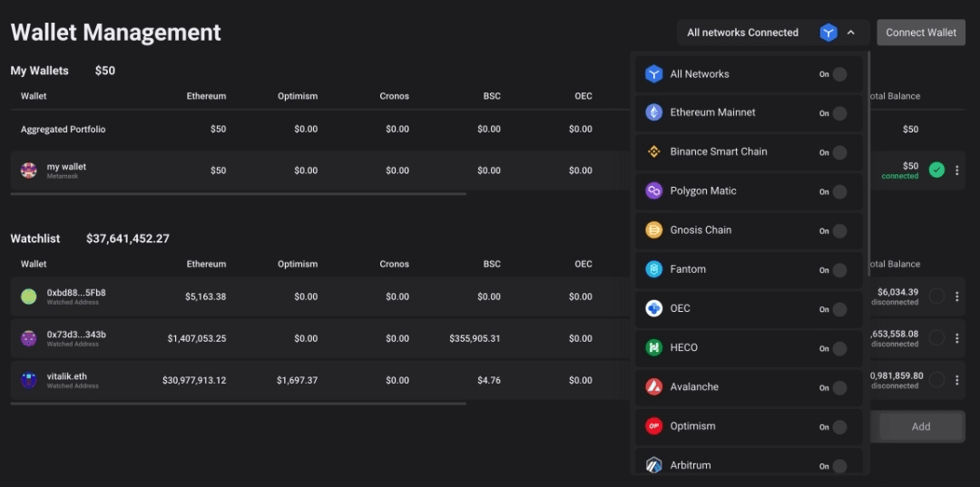Open three-dot menu for 0xbd88...5Fb8 row
Image resolution: width=980 pixels, height=487 pixels.
coord(956,297)
